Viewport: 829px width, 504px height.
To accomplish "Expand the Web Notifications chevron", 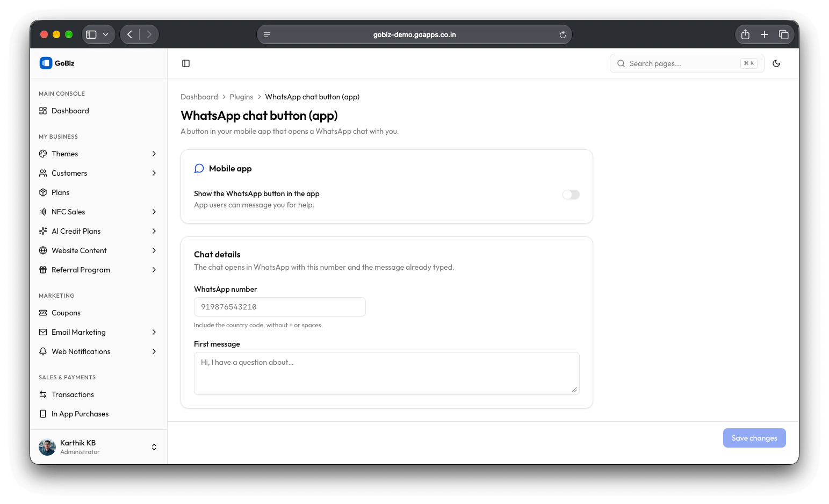I will click(x=154, y=351).
